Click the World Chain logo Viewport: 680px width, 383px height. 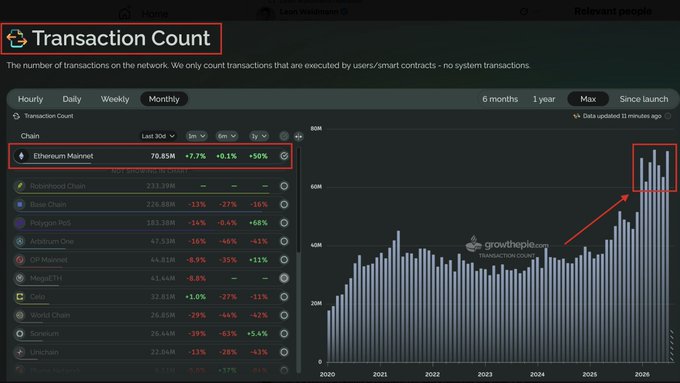[20, 315]
